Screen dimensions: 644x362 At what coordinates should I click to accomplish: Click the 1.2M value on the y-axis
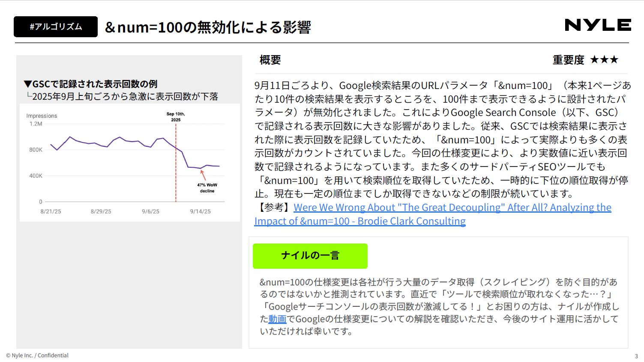pos(36,124)
